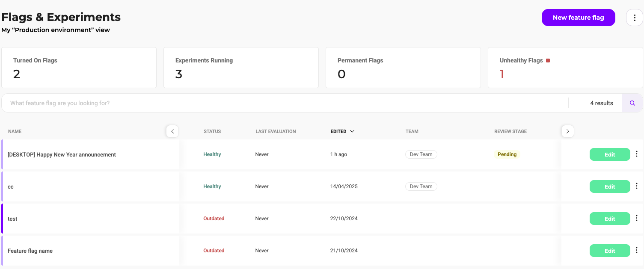Create a New feature flag
The image size is (644, 269).
point(578,18)
